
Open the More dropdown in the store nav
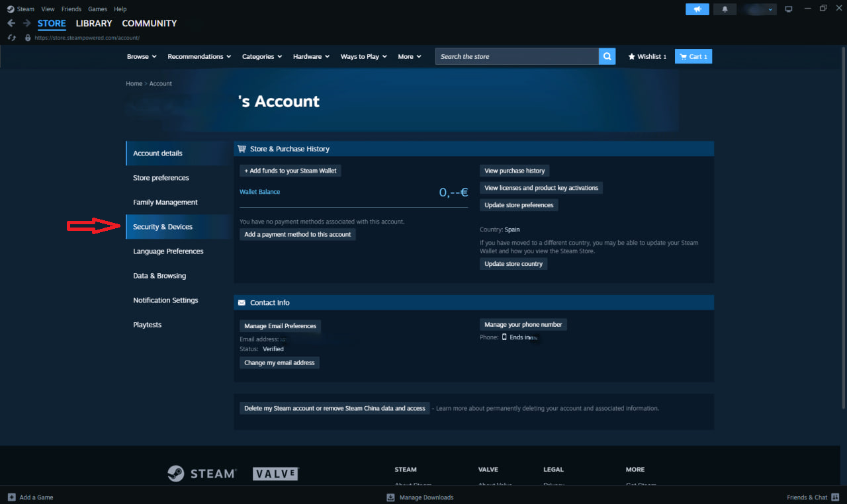coord(410,56)
